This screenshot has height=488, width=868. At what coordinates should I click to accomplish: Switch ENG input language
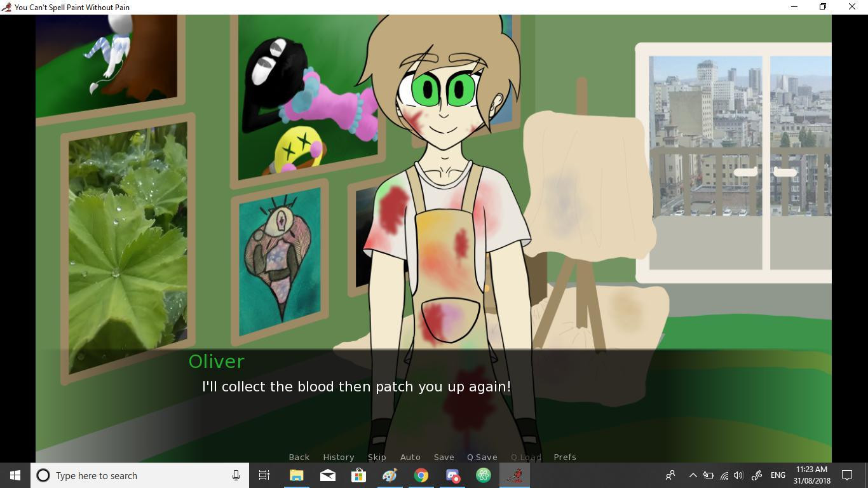(x=778, y=475)
